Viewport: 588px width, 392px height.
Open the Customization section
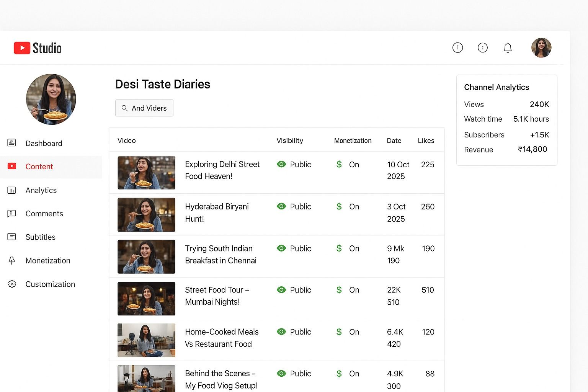(x=50, y=284)
